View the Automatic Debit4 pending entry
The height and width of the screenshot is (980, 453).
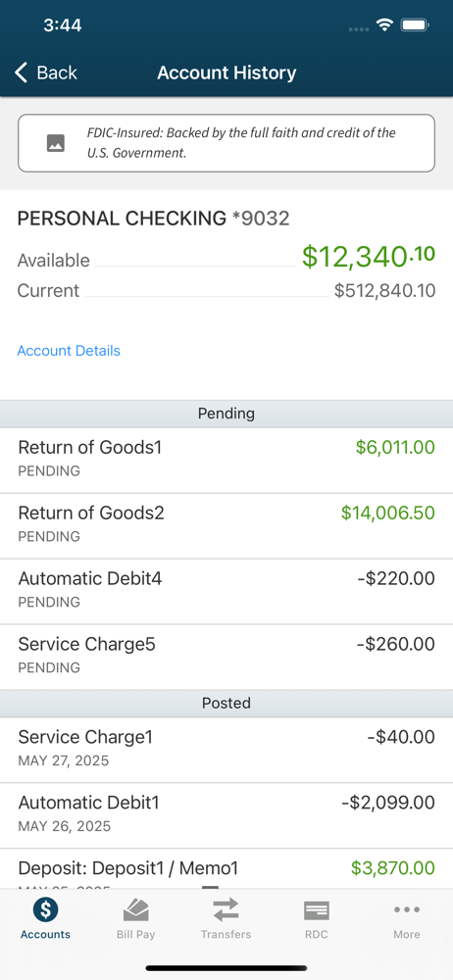(226, 592)
